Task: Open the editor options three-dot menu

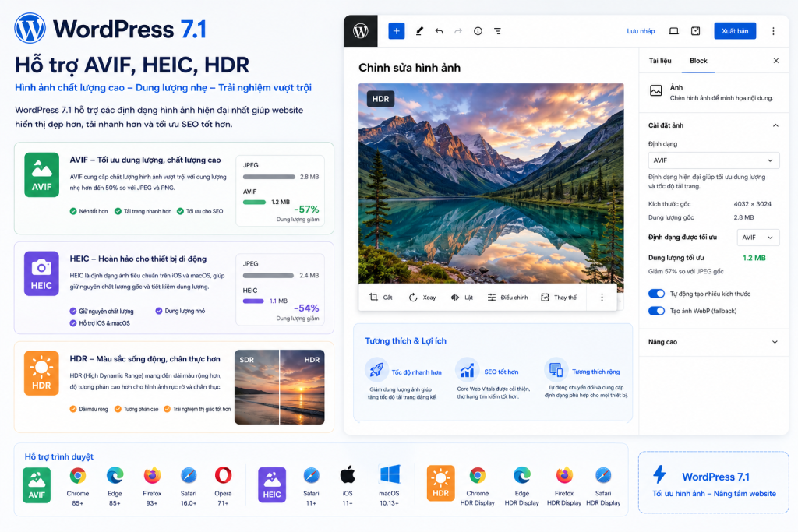Action: [x=773, y=31]
